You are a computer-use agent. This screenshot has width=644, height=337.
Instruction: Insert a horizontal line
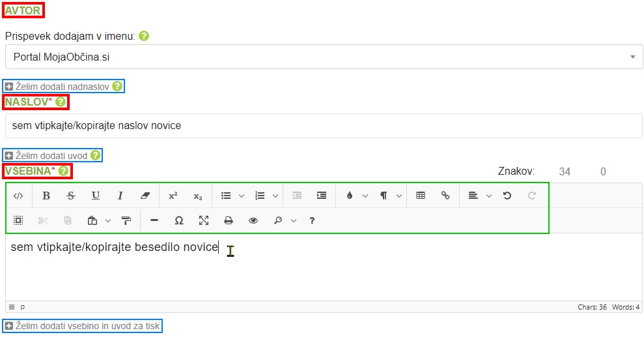coord(154,221)
